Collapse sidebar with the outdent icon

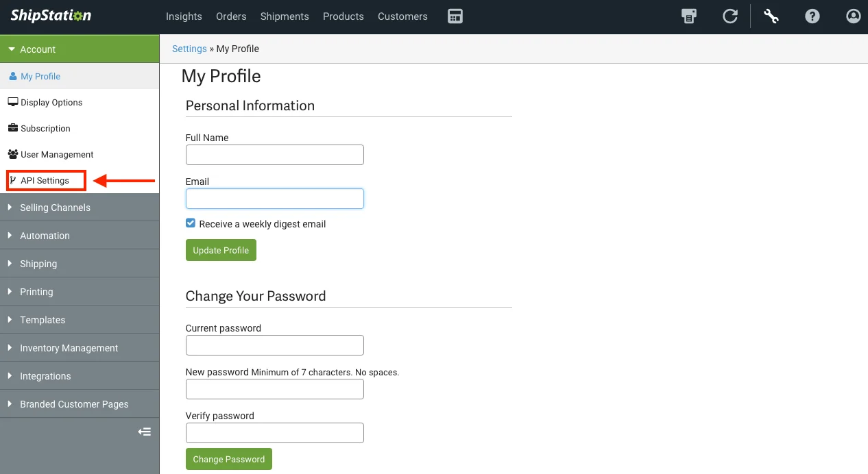pyautogui.click(x=144, y=432)
